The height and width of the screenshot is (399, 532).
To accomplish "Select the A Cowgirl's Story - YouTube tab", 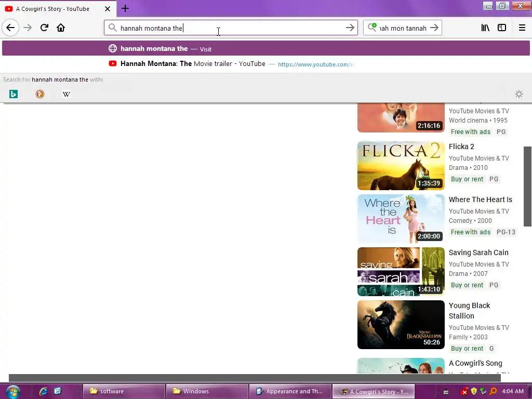I will pyautogui.click(x=58, y=9).
